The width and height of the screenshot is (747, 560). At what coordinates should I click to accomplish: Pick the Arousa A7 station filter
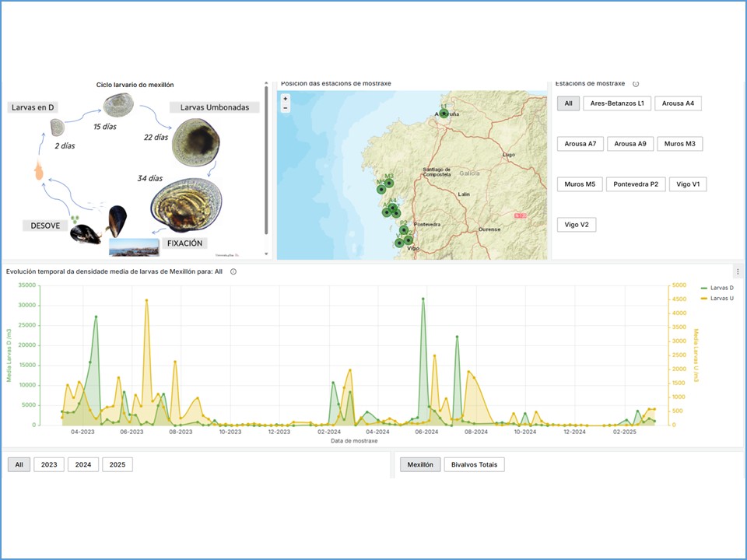click(x=580, y=144)
